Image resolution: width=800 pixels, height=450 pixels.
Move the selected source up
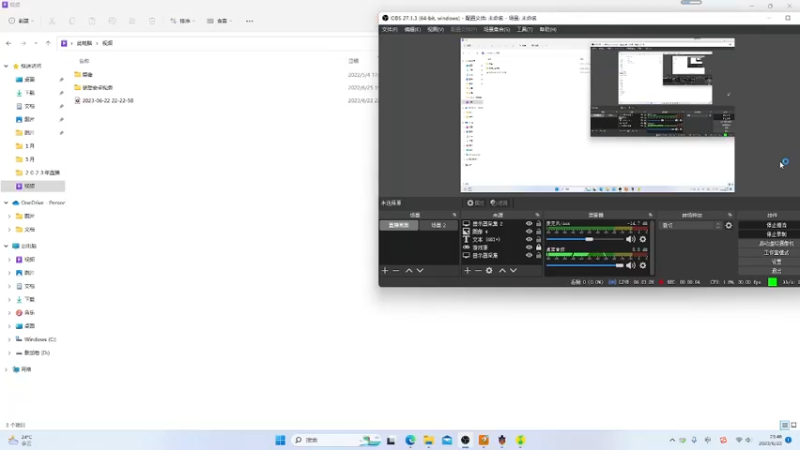[x=502, y=270]
